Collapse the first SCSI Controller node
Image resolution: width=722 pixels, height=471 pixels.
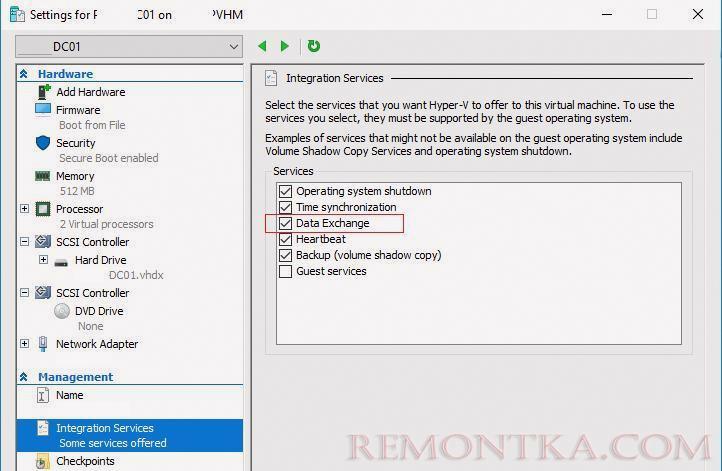click(24, 242)
